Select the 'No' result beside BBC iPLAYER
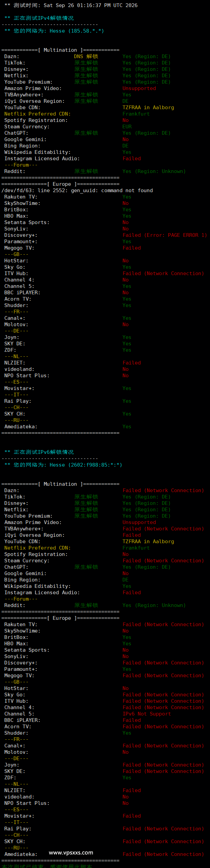The image size is (210, 868). pyautogui.click(x=126, y=293)
